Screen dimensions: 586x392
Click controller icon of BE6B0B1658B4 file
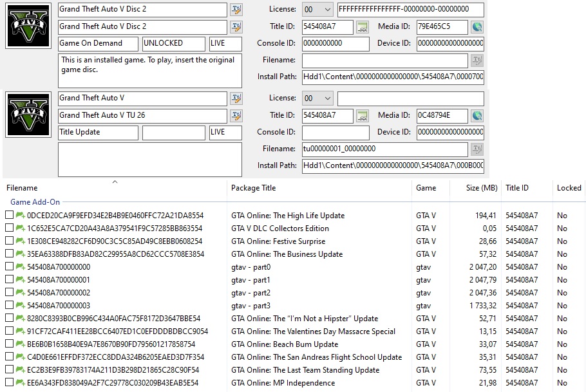20,344
